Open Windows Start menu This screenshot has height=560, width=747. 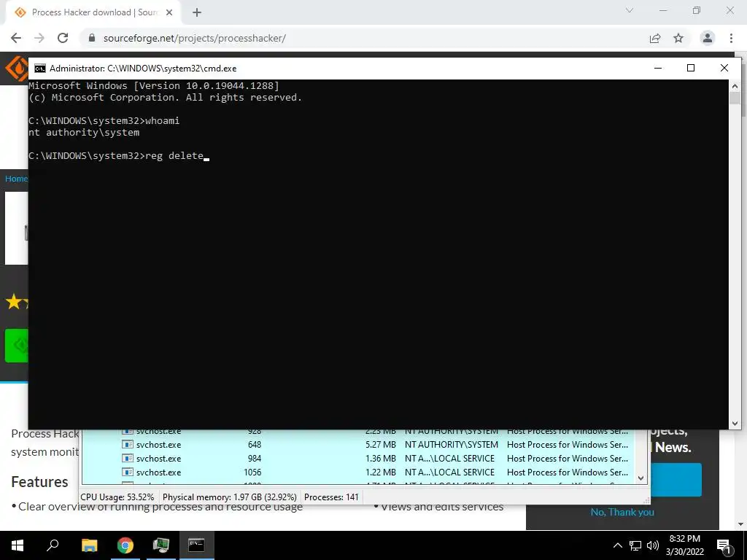(18, 545)
